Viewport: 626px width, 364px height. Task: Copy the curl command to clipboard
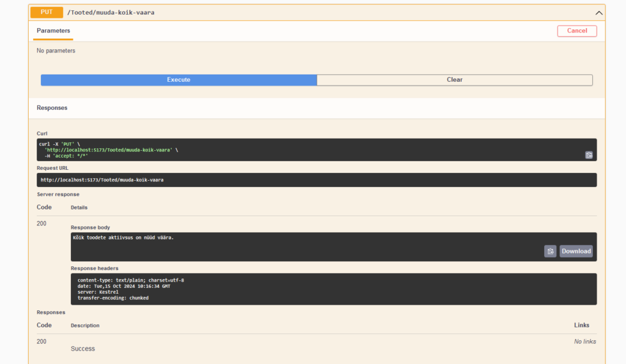click(x=589, y=155)
